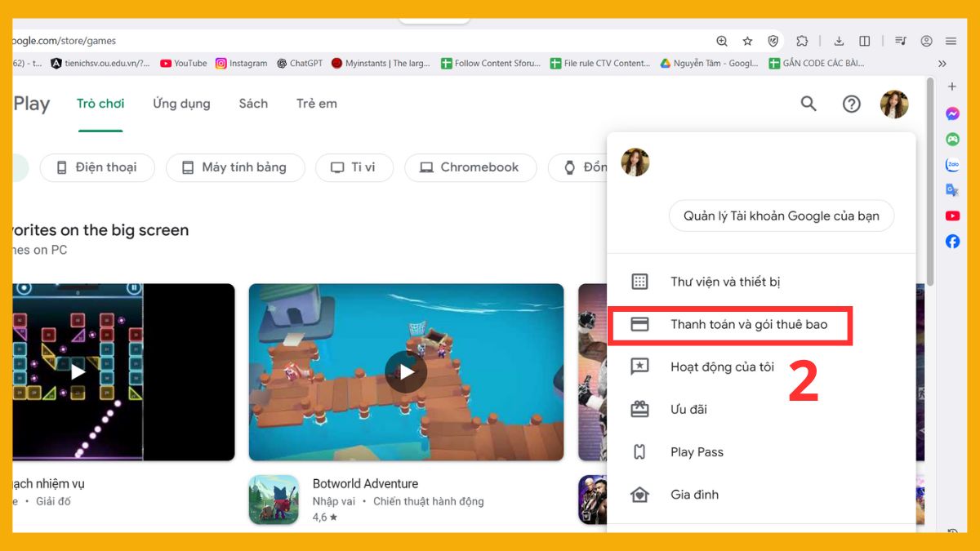
Task: Open the browser hamburger menu
Action: coord(951,41)
